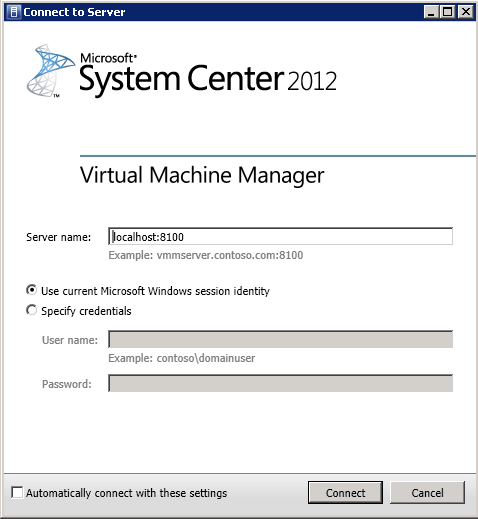
Task: Focus the Server name text field
Action: [280, 236]
